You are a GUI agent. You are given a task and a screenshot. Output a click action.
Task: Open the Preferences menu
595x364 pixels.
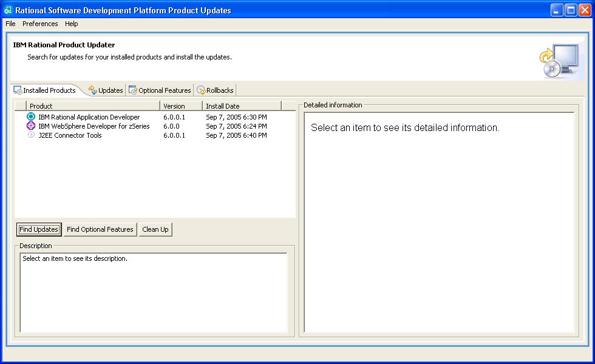pyautogui.click(x=40, y=24)
